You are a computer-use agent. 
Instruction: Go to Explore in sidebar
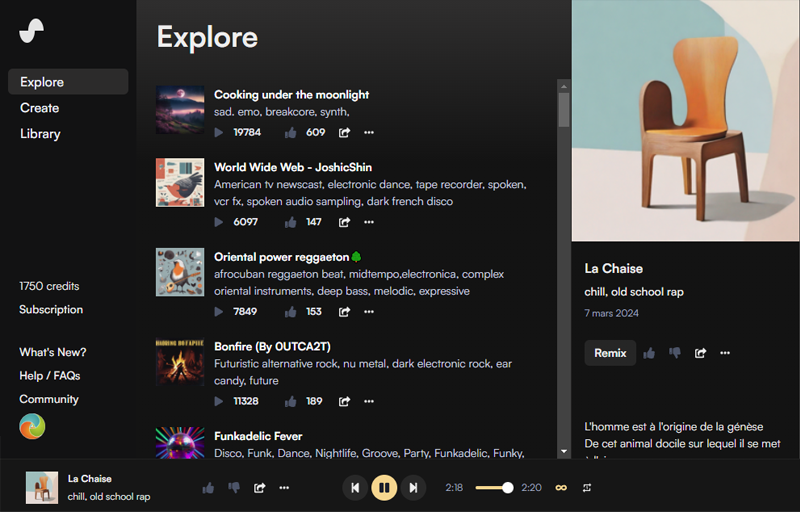point(68,82)
